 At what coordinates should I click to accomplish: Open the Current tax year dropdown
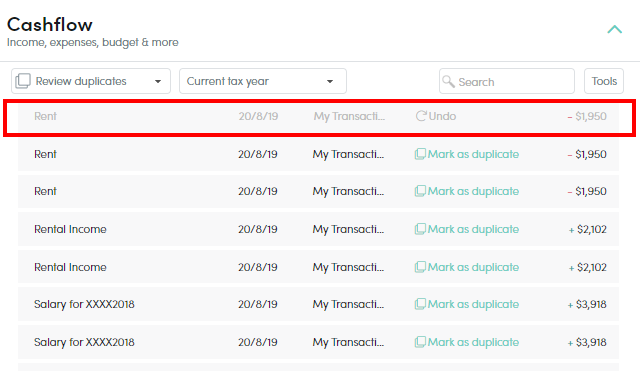(263, 81)
